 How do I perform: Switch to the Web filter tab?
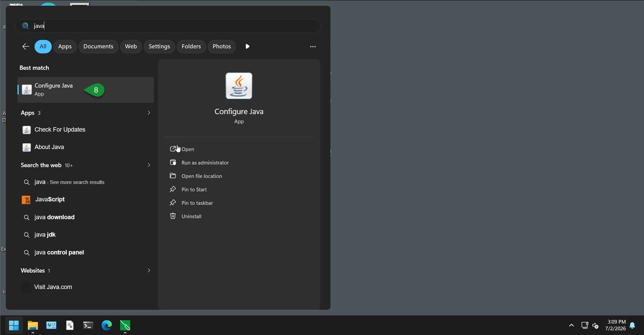(x=131, y=47)
